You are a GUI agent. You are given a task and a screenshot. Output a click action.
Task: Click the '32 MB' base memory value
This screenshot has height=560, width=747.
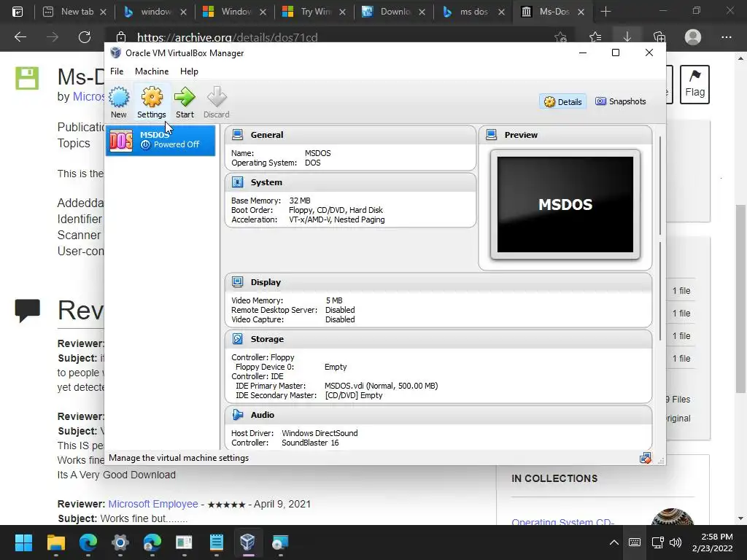(300, 201)
